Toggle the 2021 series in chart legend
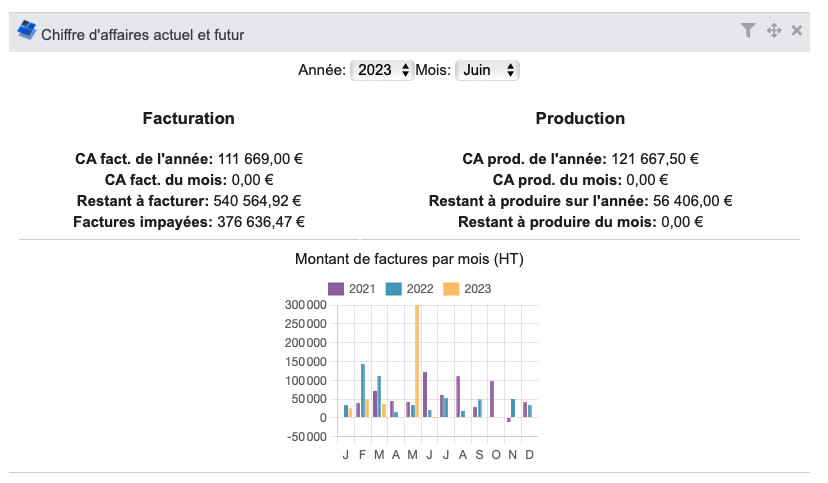This screenshot has width=828, height=483. tap(353, 289)
